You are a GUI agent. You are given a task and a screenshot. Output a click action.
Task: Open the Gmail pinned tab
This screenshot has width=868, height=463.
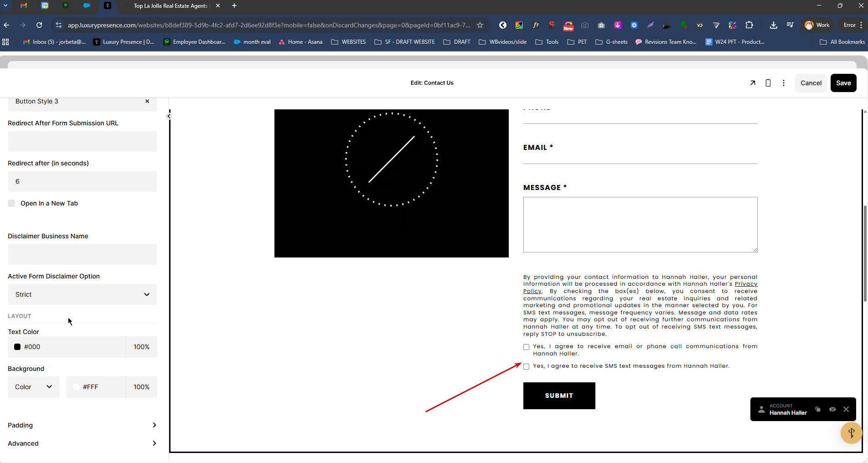coord(24,5)
